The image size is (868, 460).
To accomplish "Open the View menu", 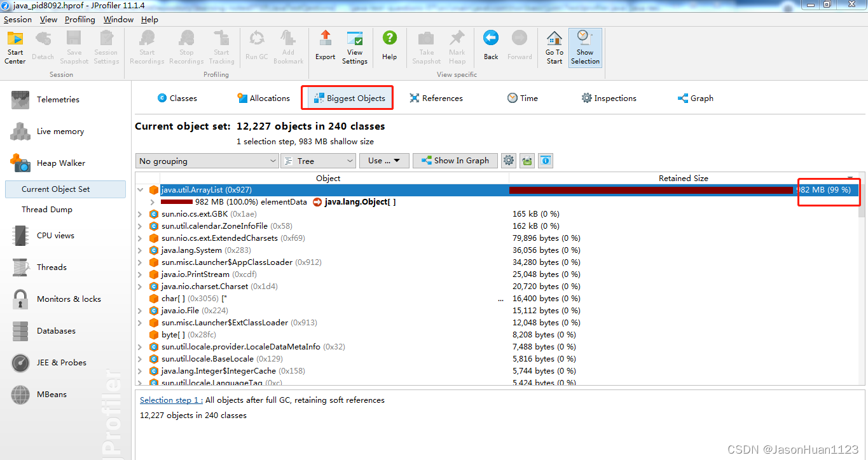I will coord(48,20).
